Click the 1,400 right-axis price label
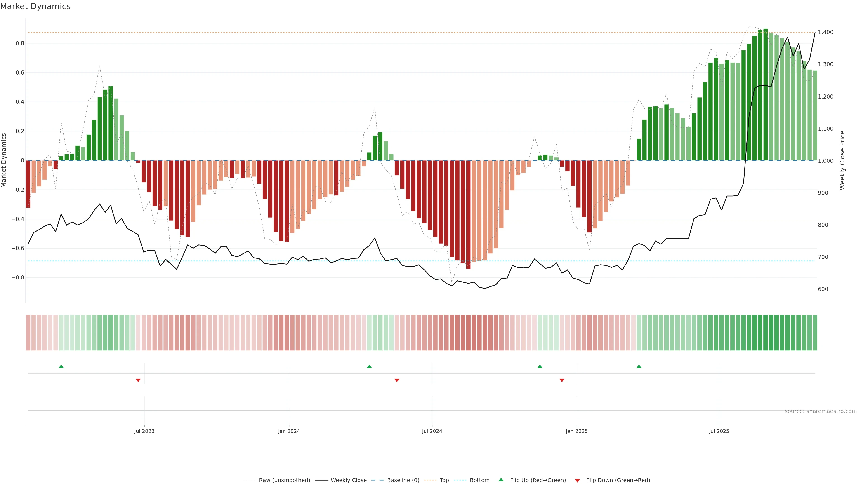This screenshot has width=868, height=488. [826, 32]
